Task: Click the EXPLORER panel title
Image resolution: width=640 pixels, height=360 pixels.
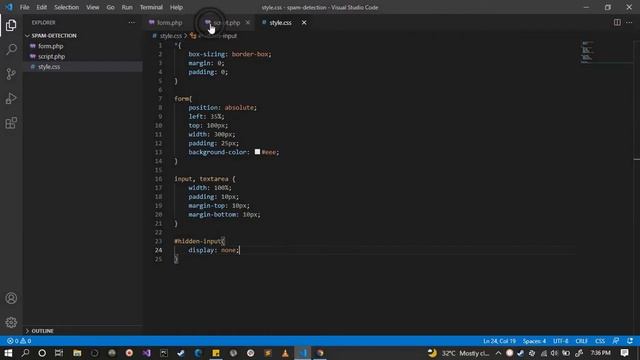Action: (43, 22)
